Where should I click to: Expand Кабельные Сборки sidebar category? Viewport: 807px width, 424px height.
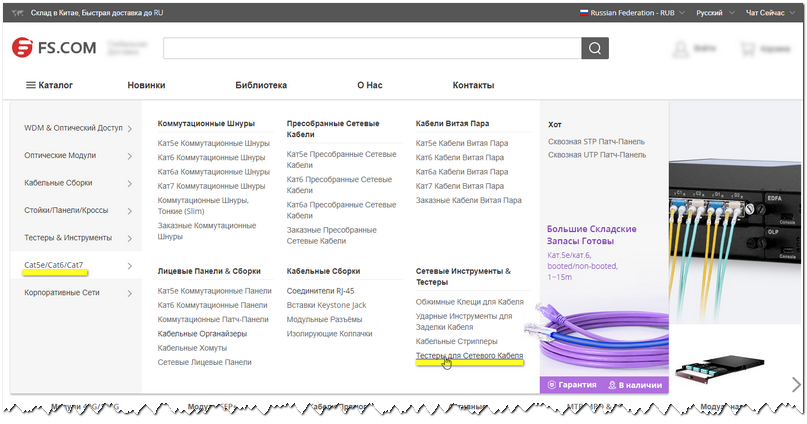point(77,183)
